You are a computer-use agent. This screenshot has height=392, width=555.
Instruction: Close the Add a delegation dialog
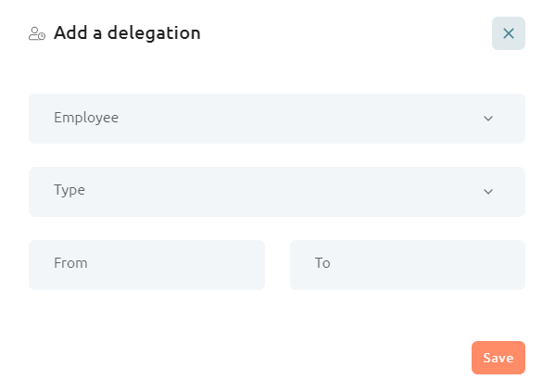(509, 33)
